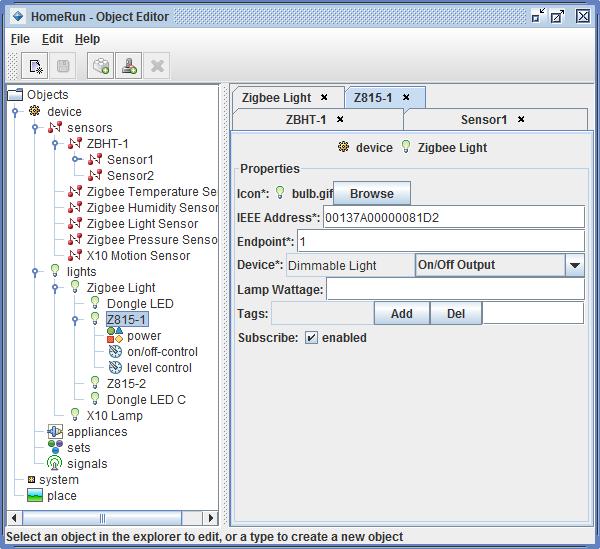This screenshot has width=600, height=549.
Task: Collapse the sensors tree node
Action: [x=35, y=128]
